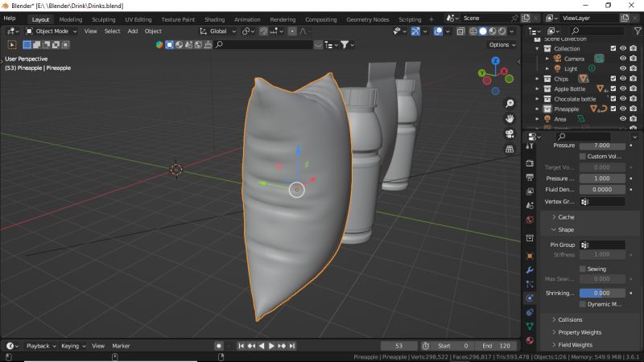
Task: Toggle auto keying record button
Action: coord(218,346)
